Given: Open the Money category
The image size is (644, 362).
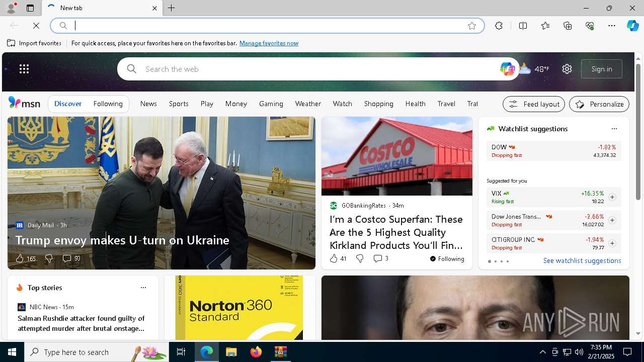Looking at the screenshot, I should coord(236,104).
